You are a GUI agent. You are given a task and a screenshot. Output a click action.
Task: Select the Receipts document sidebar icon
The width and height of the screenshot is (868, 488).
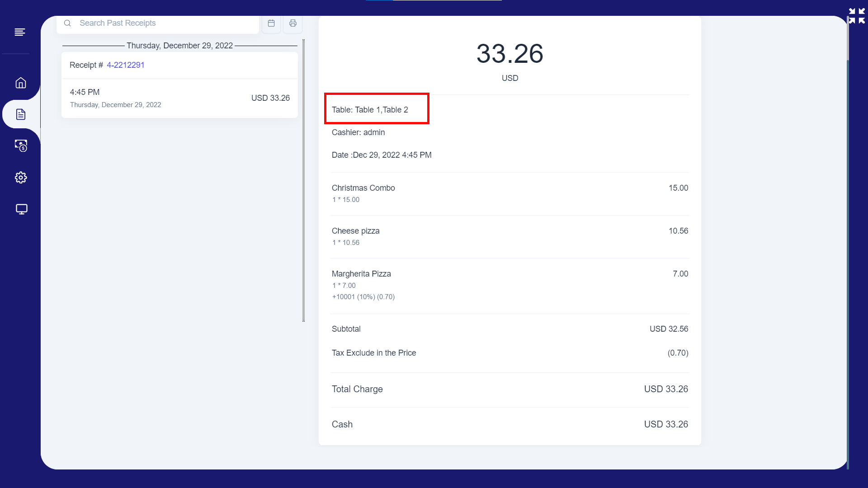point(21,114)
